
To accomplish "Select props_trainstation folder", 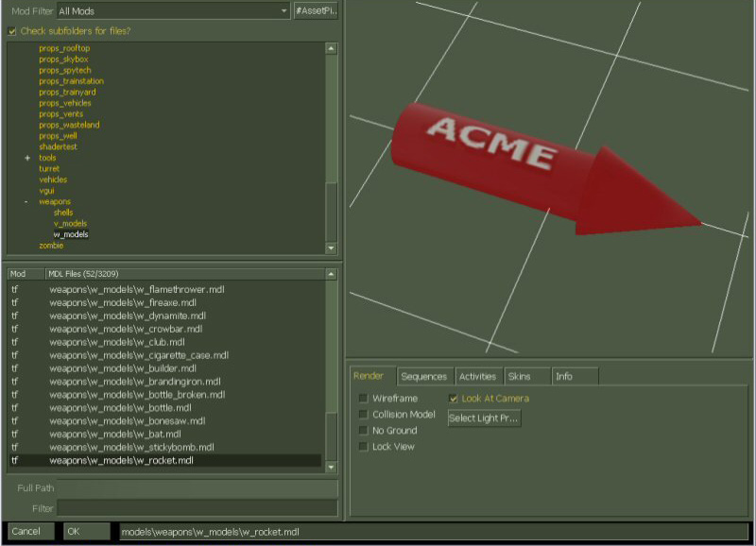I will click(x=72, y=81).
